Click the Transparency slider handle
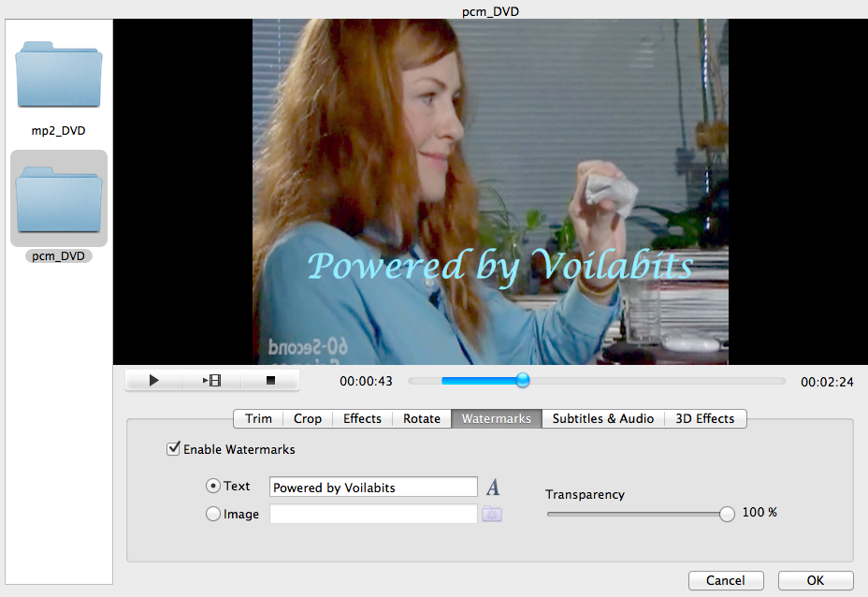This screenshot has width=868, height=597. [727, 513]
